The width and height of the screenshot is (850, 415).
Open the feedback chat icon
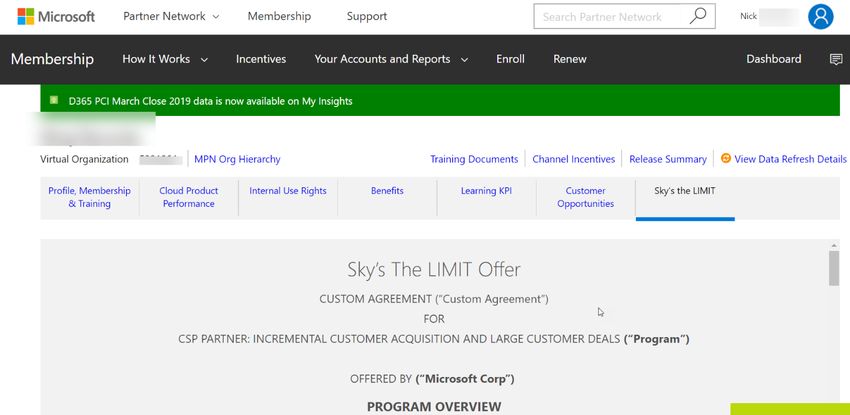click(836, 59)
